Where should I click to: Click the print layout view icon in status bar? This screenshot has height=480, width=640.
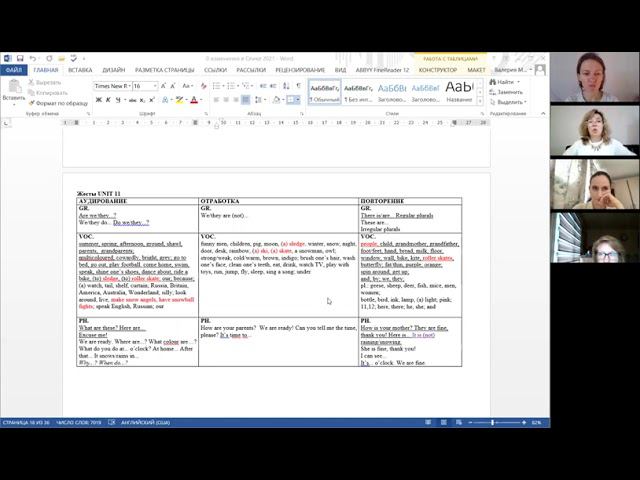coord(444,422)
